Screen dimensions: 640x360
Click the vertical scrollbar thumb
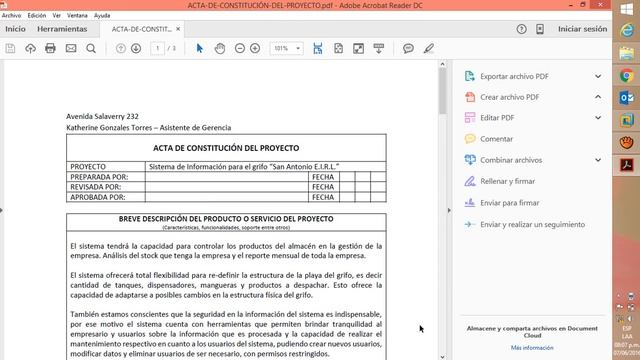click(x=442, y=91)
